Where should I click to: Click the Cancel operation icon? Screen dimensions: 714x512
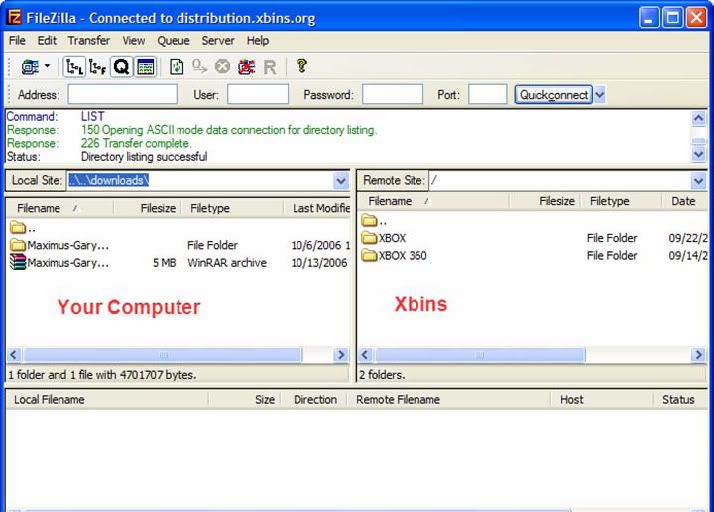tap(222, 67)
